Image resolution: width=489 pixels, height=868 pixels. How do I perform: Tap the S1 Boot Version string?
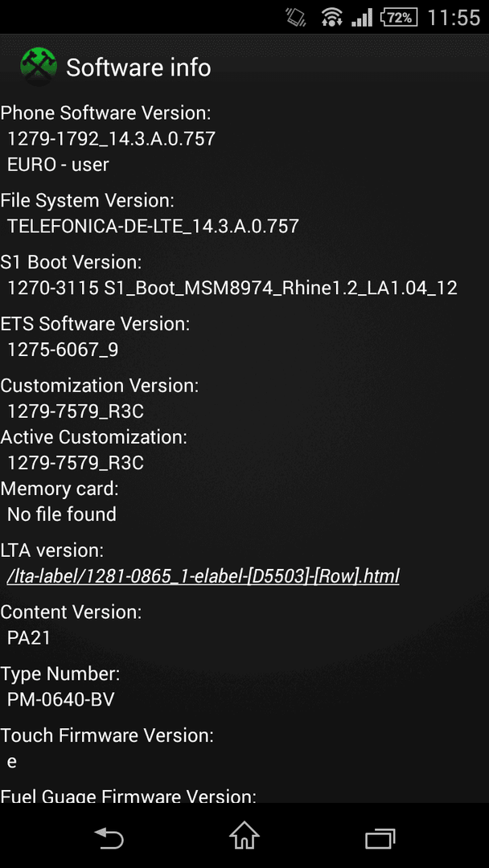(x=232, y=288)
